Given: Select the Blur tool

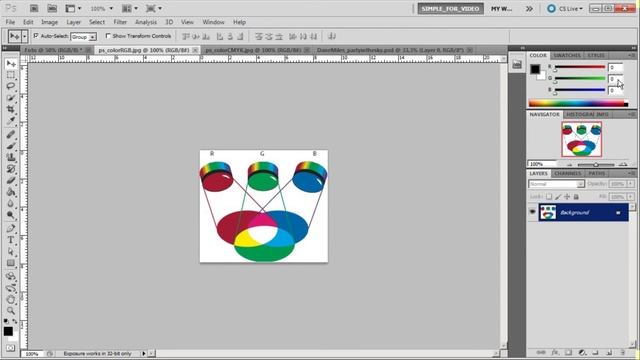Looking at the screenshot, I should pyautogui.click(x=11, y=203).
